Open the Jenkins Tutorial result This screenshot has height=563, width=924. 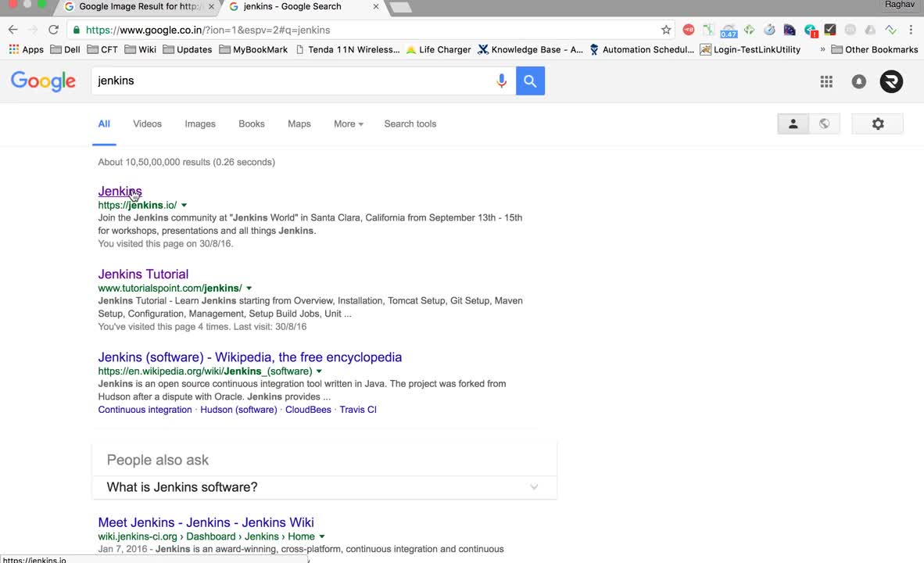[x=143, y=274]
